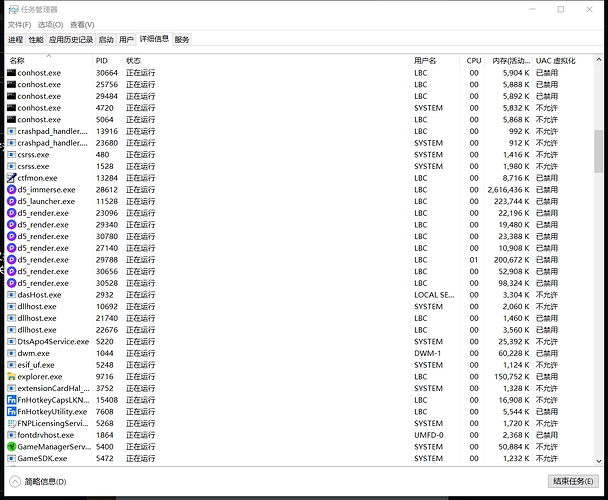Screen dimensions: 608x500
Task: Click the GameSDK.exe icon
Action: pyautogui.click(x=11, y=458)
